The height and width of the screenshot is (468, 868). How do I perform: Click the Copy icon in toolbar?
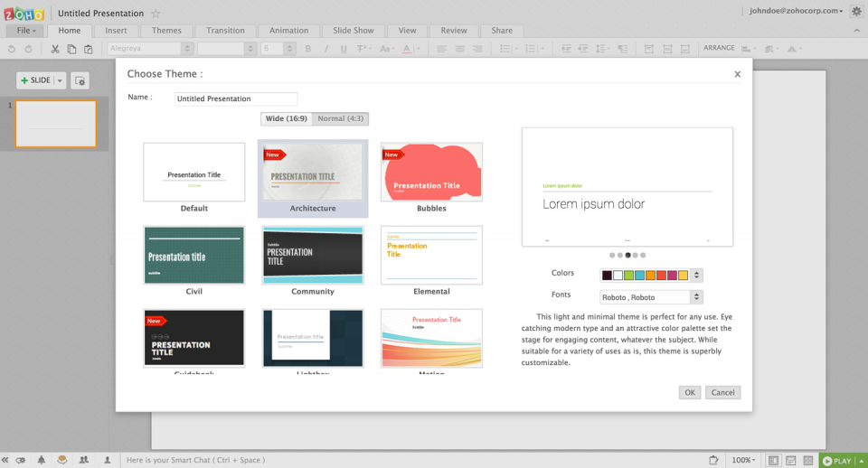71,49
